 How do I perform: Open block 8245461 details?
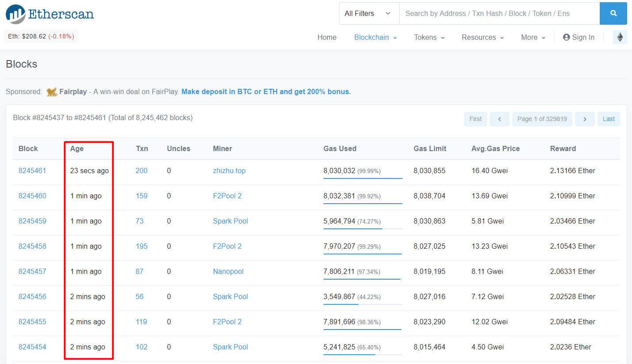pos(32,171)
